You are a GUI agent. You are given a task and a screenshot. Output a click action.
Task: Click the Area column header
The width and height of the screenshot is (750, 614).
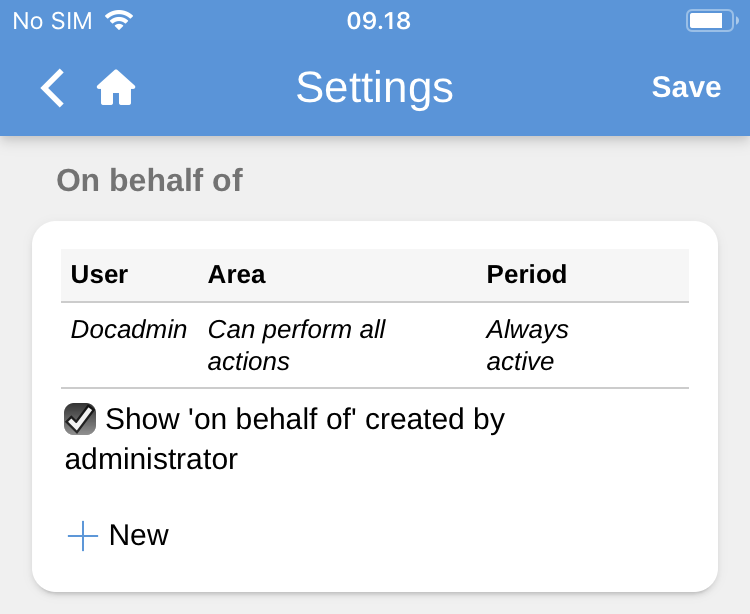click(236, 275)
